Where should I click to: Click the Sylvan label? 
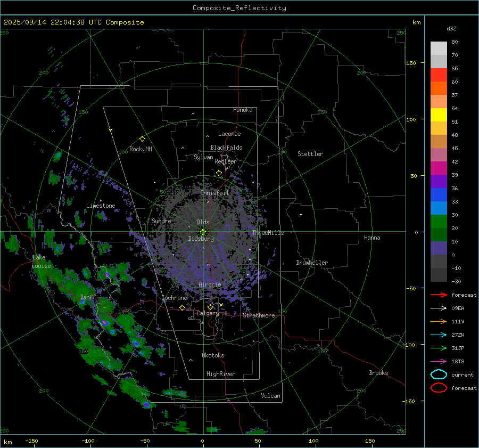[x=203, y=157]
